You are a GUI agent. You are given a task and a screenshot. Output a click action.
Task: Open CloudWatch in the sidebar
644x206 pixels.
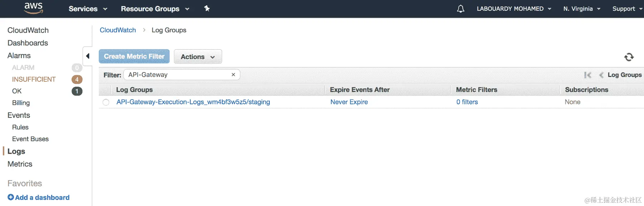tap(28, 30)
